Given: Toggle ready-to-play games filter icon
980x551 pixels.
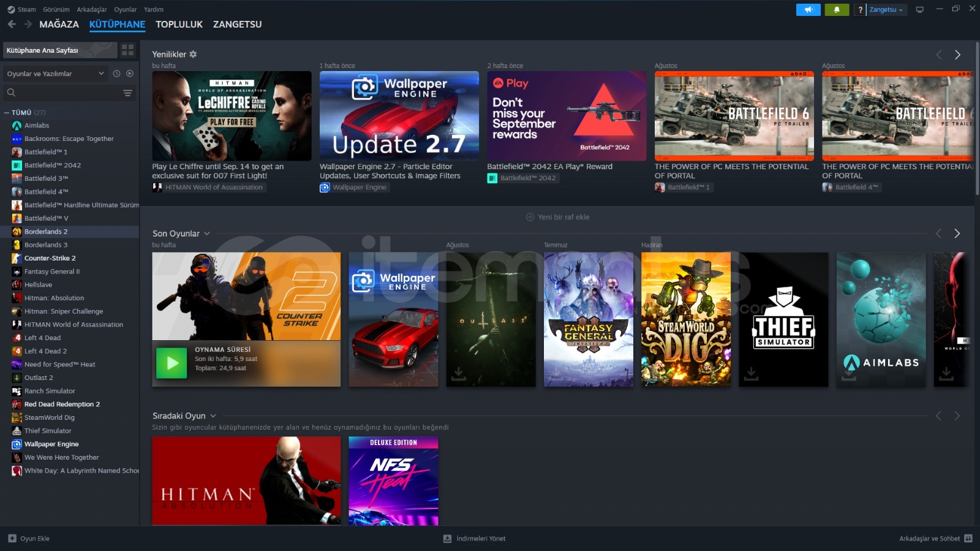Looking at the screenshot, I should (x=130, y=74).
